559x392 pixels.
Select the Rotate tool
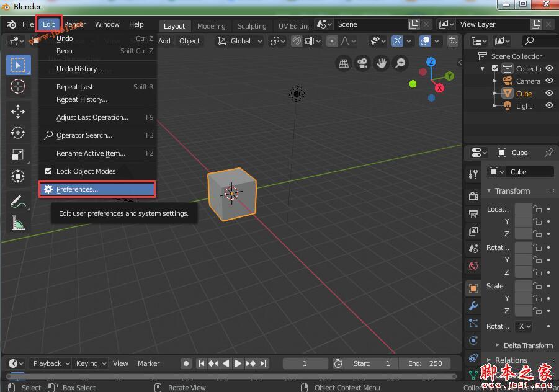click(18, 133)
